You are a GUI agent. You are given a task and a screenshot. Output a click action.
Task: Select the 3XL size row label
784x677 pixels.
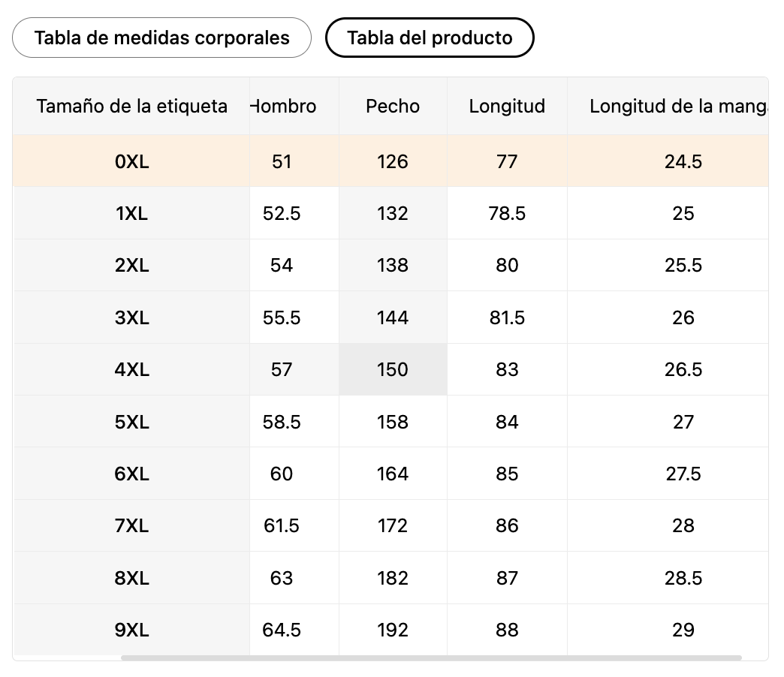(131, 317)
